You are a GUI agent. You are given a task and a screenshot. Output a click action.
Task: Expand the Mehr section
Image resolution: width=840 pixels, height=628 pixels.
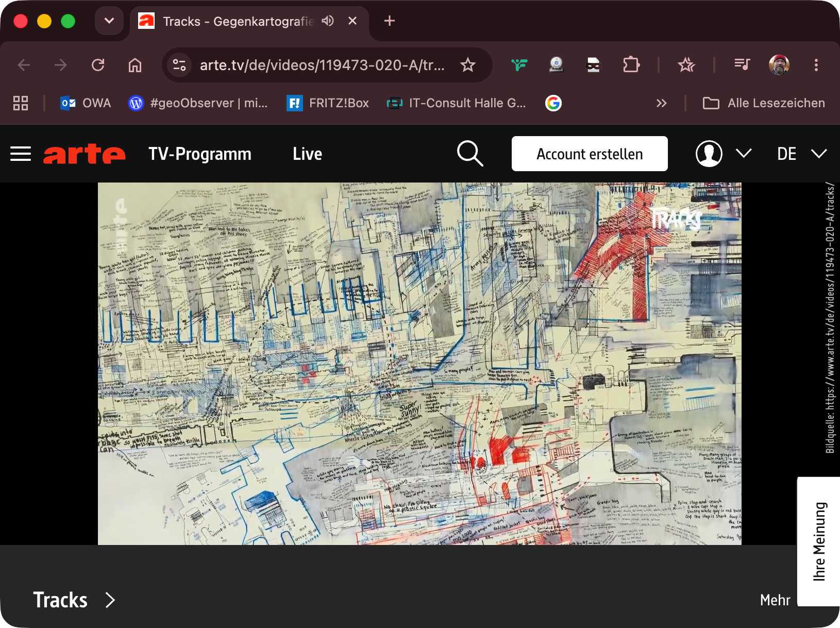point(775,600)
